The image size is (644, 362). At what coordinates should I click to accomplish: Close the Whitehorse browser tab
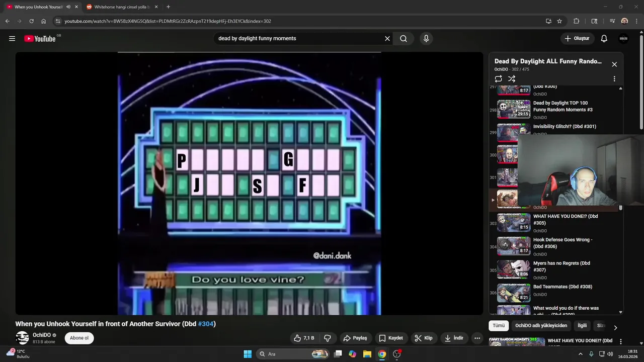[x=156, y=7]
